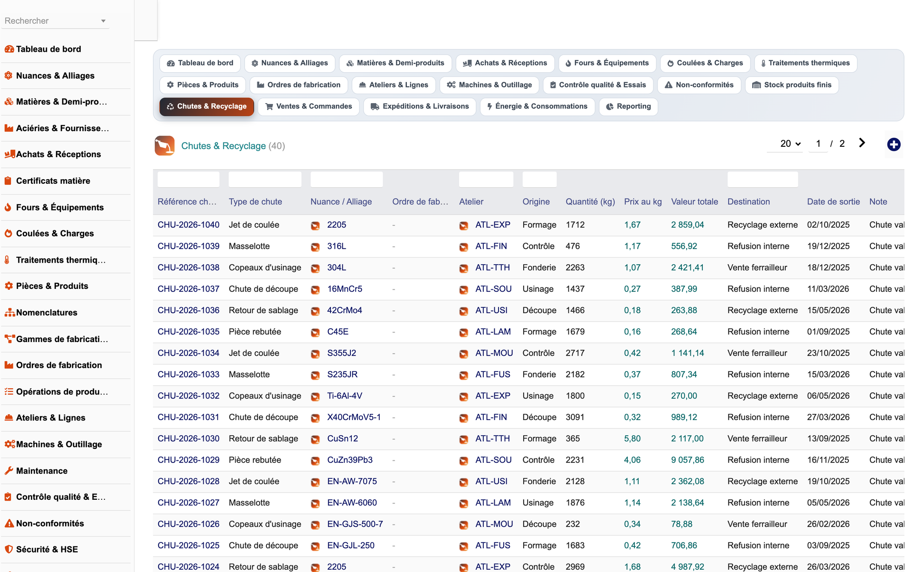Click atelier icon beside ATL-TTH row 1038
The image size is (924, 572).
(463, 268)
